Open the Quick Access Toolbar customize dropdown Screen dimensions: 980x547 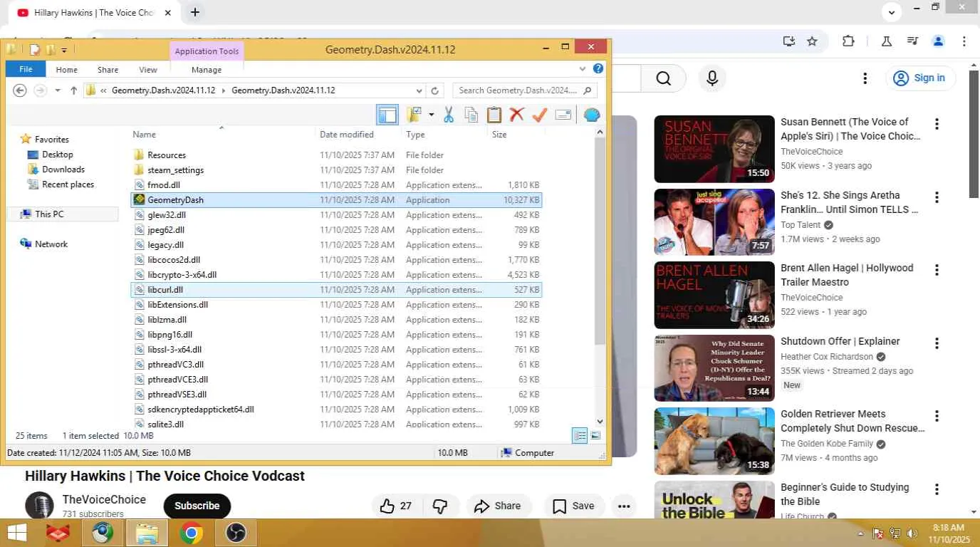point(64,50)
